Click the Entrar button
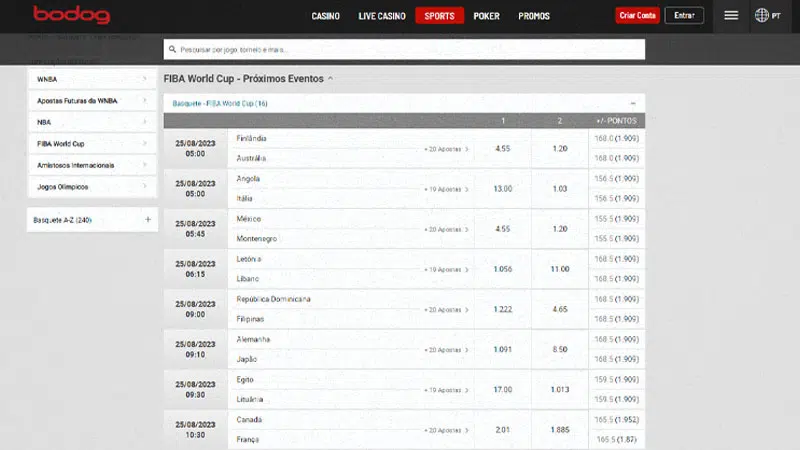Image resolution: width=800 pixels, height=450 pixels. tap(684, 16)
